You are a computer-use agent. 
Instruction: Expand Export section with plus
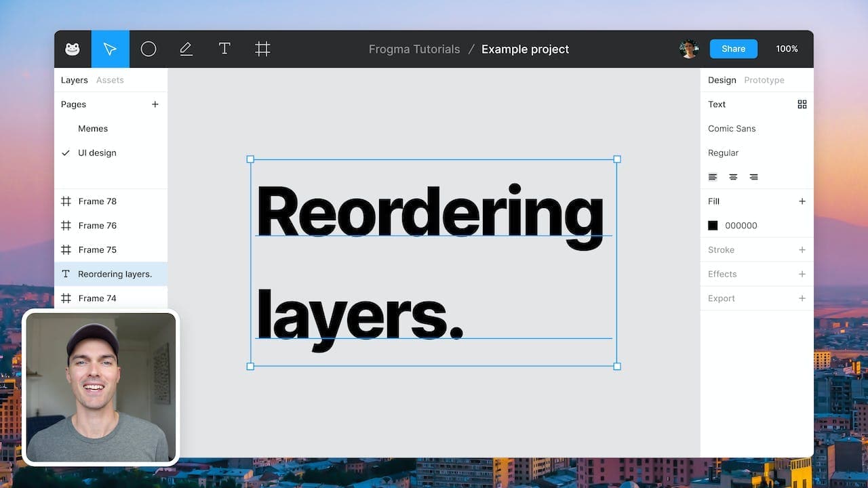pyautogui.click(x=802, y=298)
